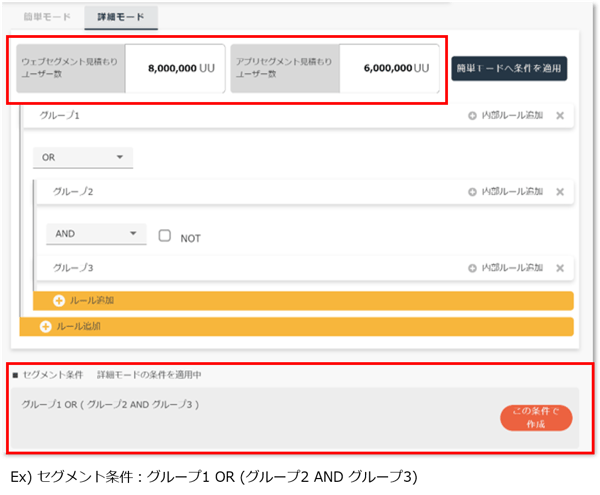Image resolution: width=600 pixels, height=495 pixels.
Task: Remove グループ3 with its X icon
Action: click(x=559, y=268)
